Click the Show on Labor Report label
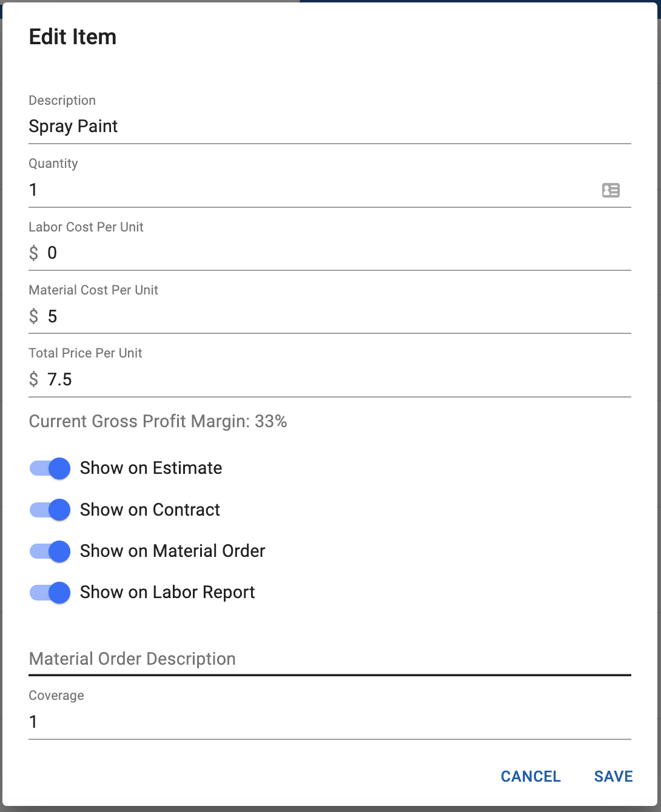Screen dimensions: 661x812 tap(167, 592)
